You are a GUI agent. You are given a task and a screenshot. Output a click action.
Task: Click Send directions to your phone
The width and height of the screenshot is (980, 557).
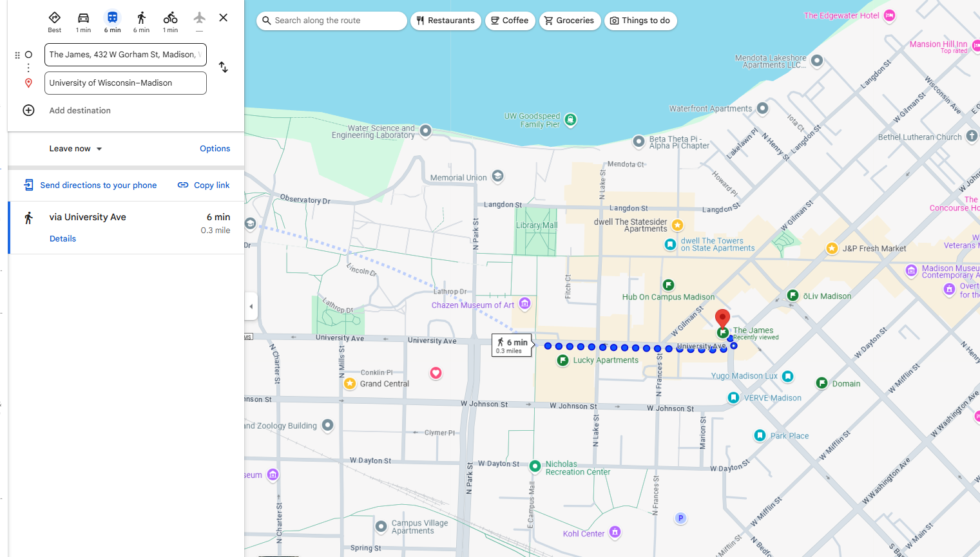pyautogui.click(x=91, y=185)
